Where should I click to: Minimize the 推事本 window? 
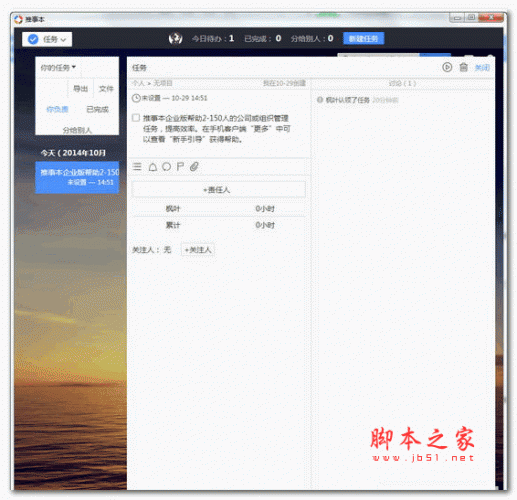coord(457,17)
